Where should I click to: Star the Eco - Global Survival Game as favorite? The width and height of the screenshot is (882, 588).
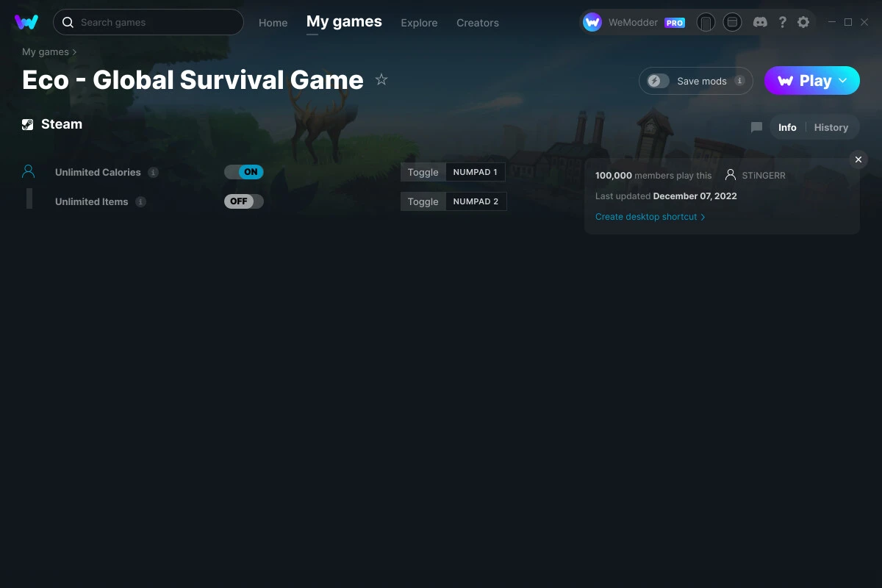[x=381, y=79]
